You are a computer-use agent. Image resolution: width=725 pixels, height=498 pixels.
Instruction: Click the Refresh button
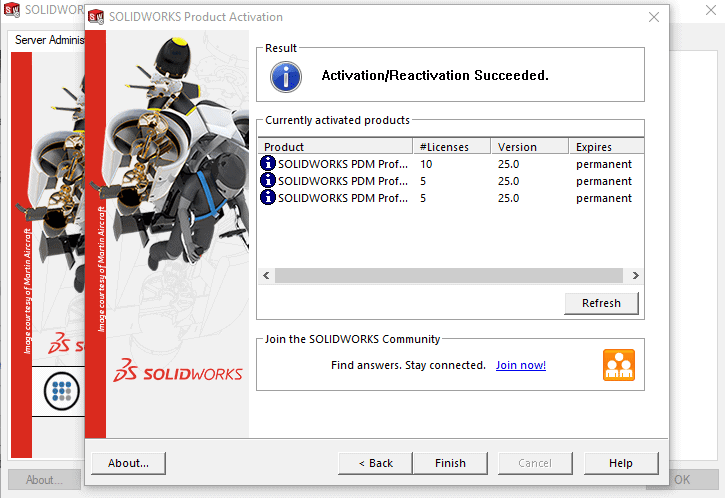click(x=601, y=303)
